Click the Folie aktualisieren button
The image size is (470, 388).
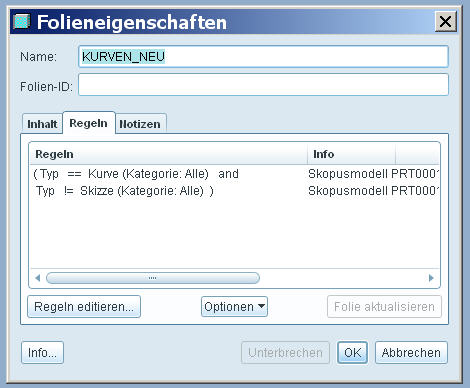pyautogui.click(x=384, y=307)
